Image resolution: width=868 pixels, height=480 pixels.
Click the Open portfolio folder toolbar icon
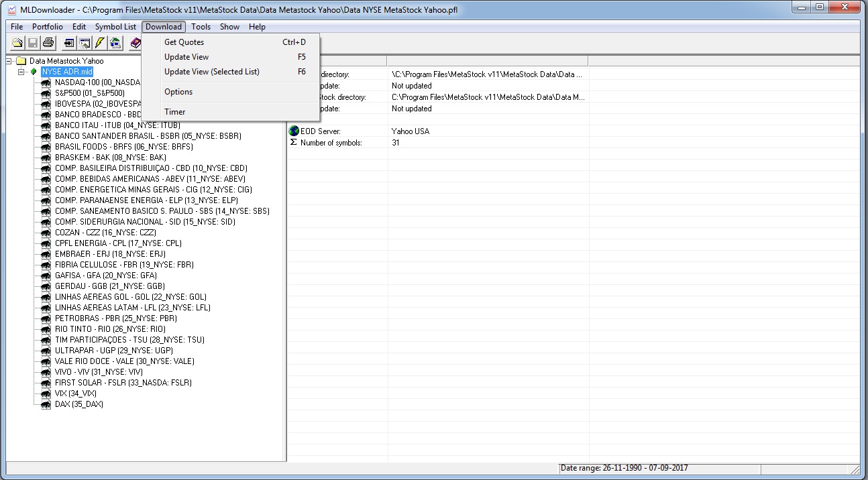pyautogui.click(x=17, y=44)
